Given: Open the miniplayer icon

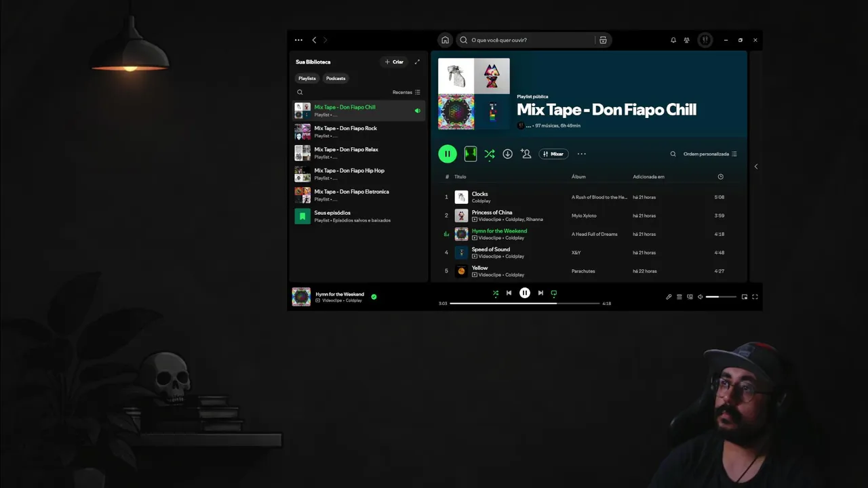Looking at the screenshot, I should pyautogui.click(x=745, y=297).
